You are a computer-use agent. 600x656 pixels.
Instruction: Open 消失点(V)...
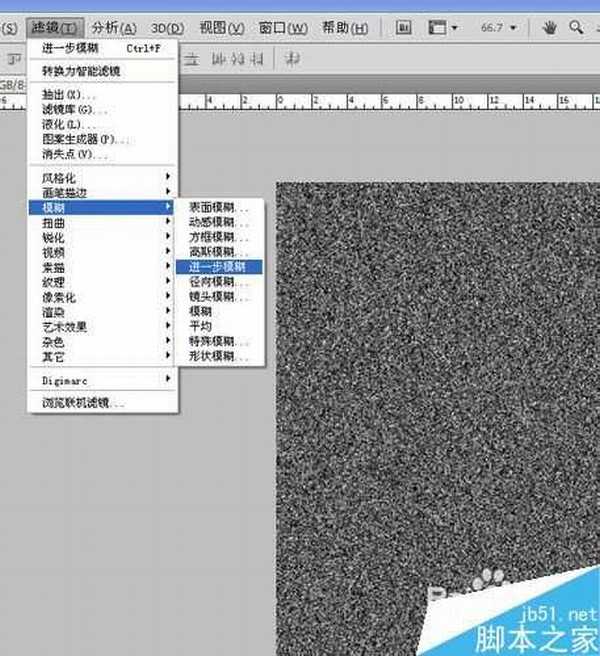103,154
